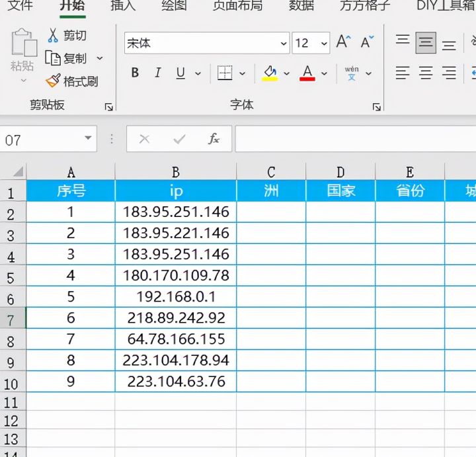Increase font size with large A
The height and width of the screenshot is (457, 476).
tap(343, 42)
